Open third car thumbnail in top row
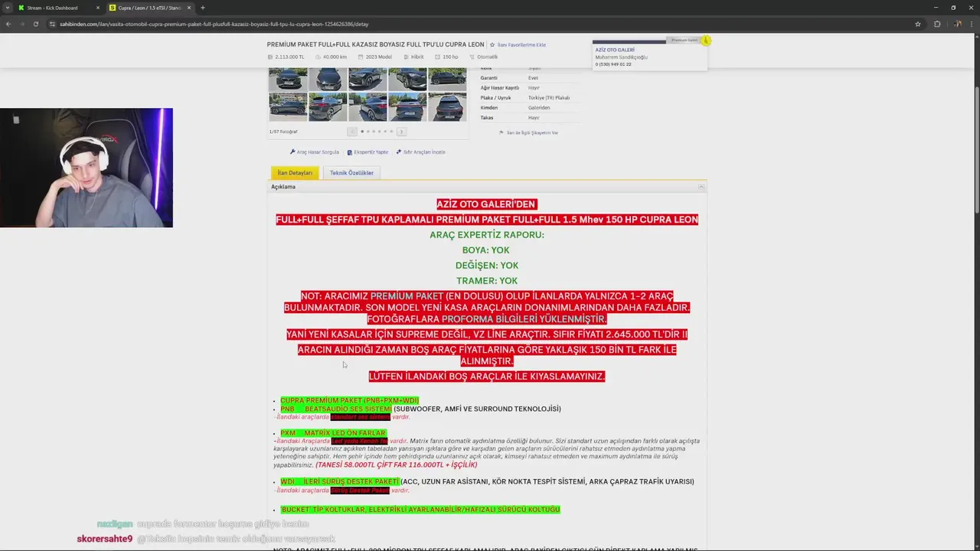The width and height of the screenshot is (980, 551). (367, 79)
